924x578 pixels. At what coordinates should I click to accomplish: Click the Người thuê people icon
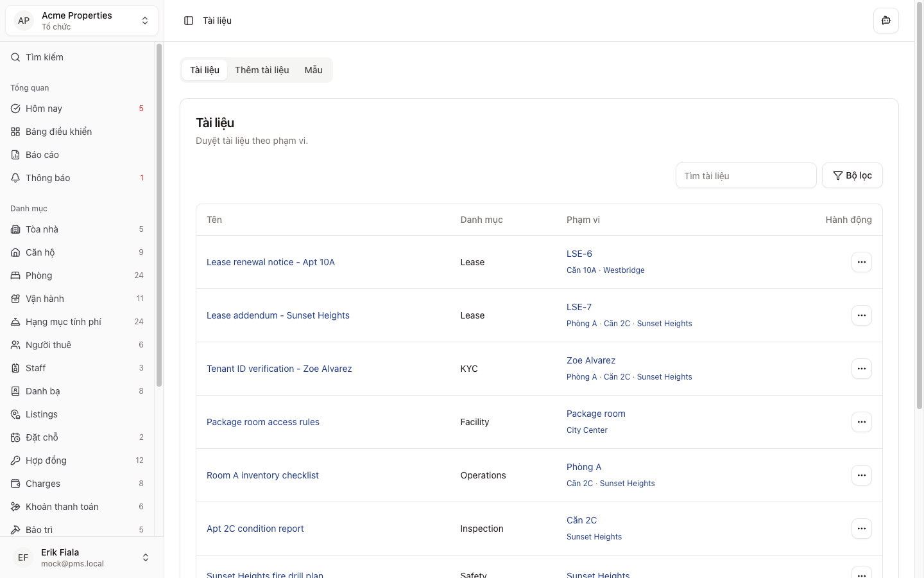tap(15, 345)
